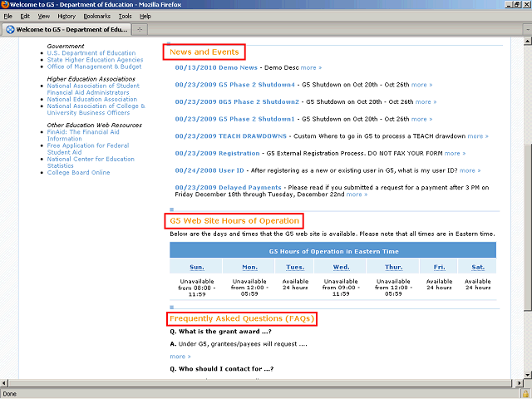This screenshot has width=532, height=399.
Task: Click the Fri. column header
Action: [440, 267]
